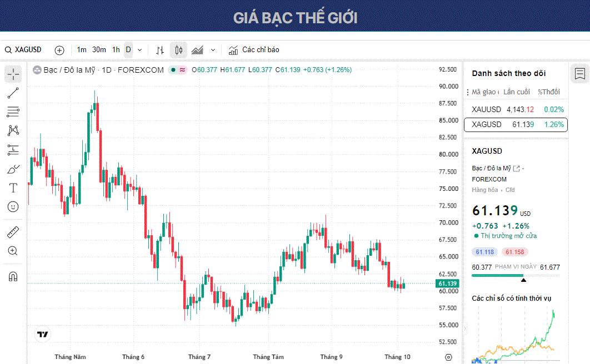Viewport: 590px width, 364px height.
Task: Switch to 1h timeframe
Action: pos(116,50)
